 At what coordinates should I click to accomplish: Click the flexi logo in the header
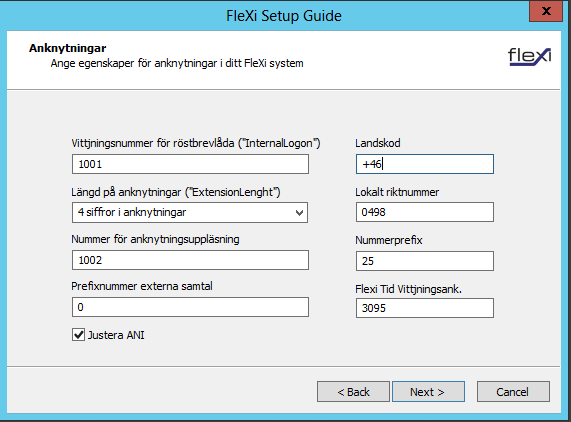[529, 57]
